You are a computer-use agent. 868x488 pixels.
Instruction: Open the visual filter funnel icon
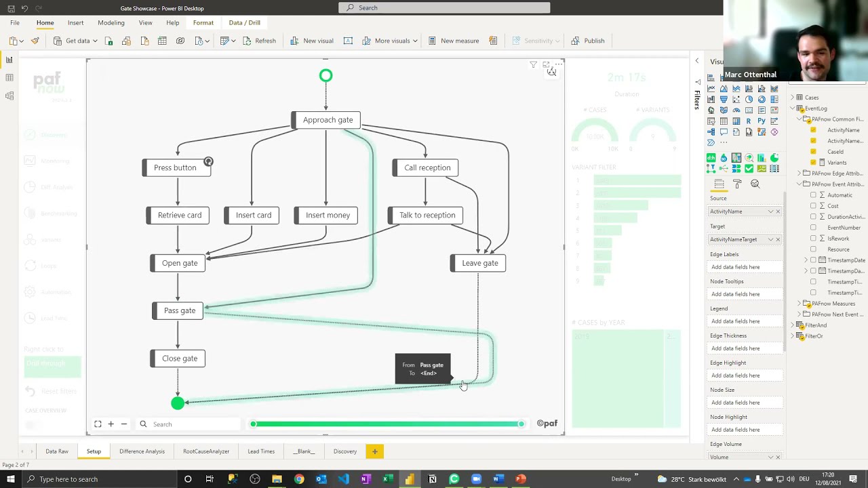(x=533, y=65)
